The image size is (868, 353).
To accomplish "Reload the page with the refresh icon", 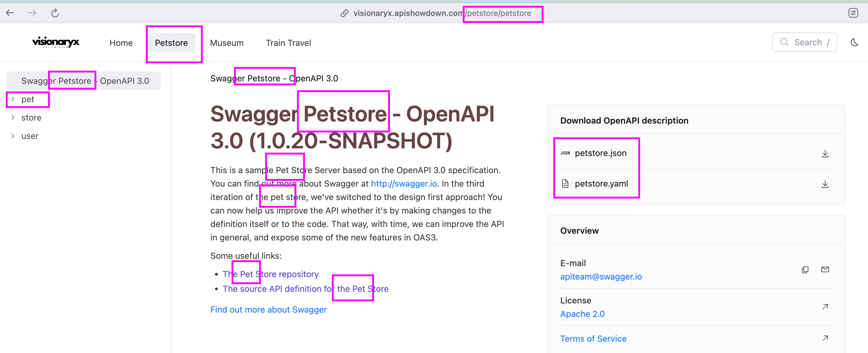I will [55, 13].
